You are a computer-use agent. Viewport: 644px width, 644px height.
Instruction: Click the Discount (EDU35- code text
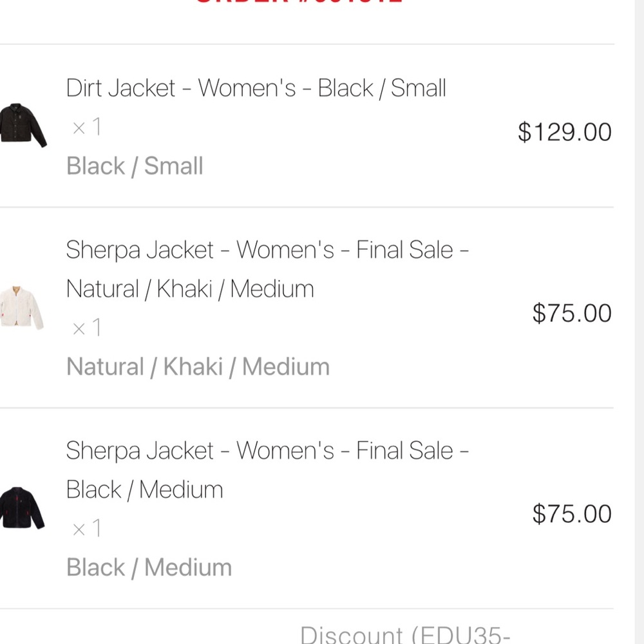click(x=405, y=634)
